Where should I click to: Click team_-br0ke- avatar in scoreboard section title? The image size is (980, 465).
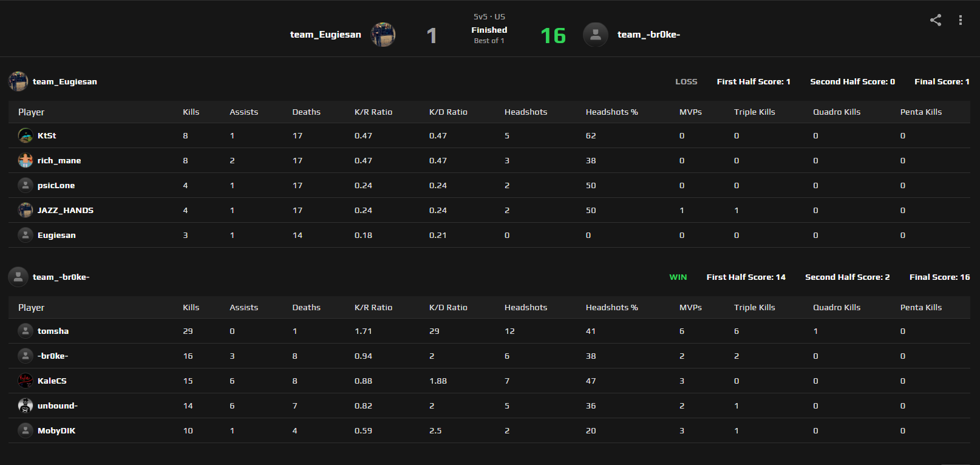coord(18,277)
